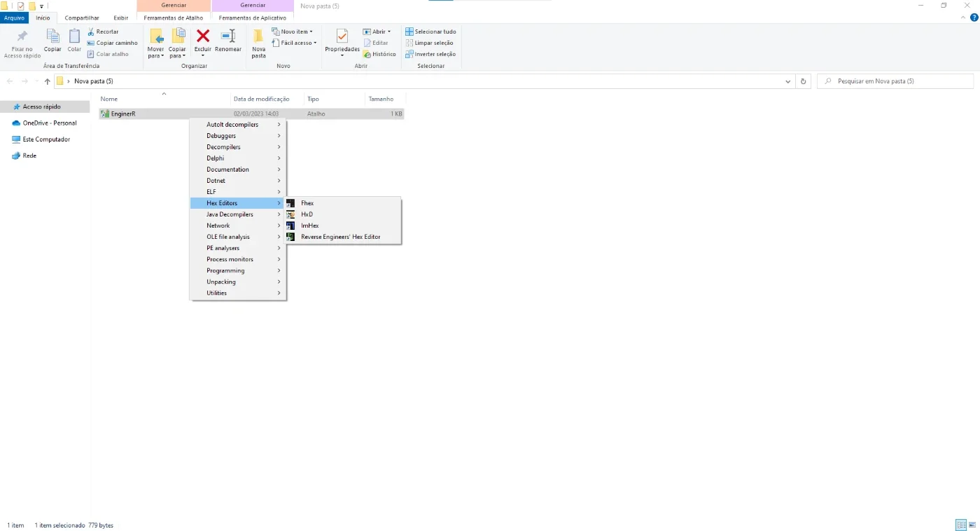980x531 pixels.
Task: Click the up-one-level arrow
Action: 48,81
